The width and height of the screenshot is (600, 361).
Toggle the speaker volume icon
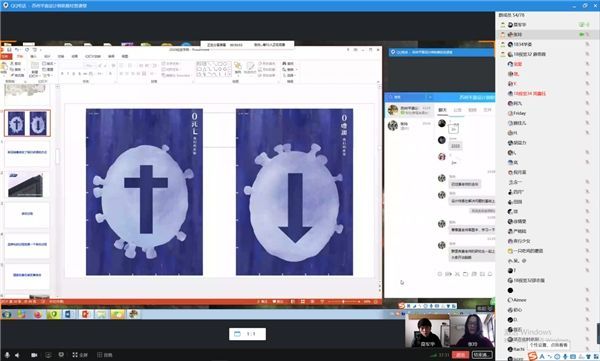pyautogui.click(x=17, y=355)
